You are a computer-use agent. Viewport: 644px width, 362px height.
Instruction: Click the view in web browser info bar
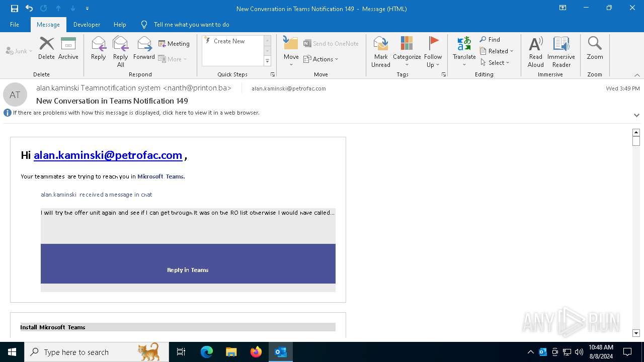point(136,113)
